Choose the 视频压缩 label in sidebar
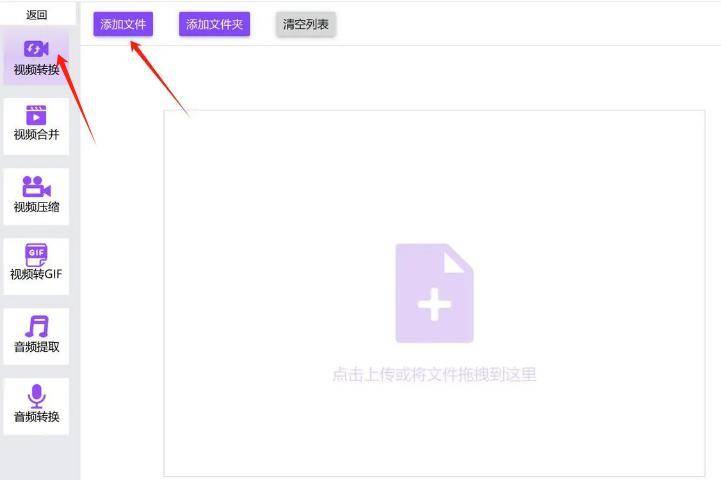This screenshot has height=480, width=721. [x=36, y=207]
